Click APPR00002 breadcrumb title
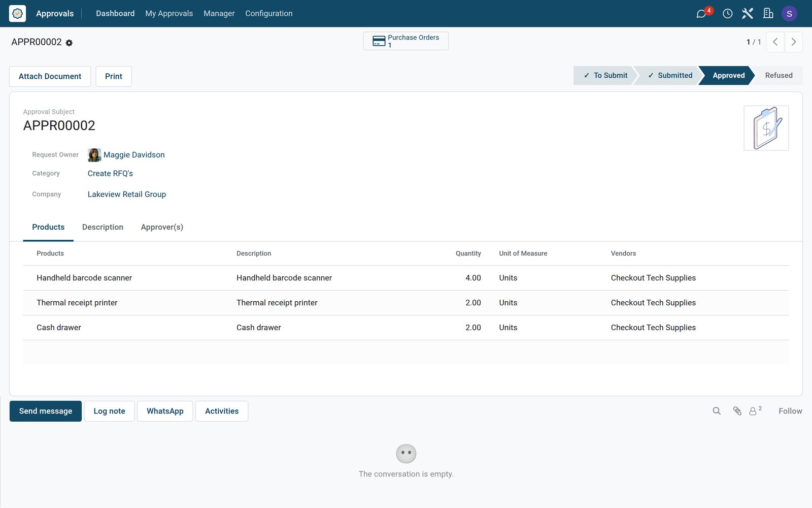Viewport: 812px width, 508px height. point(37,42)
